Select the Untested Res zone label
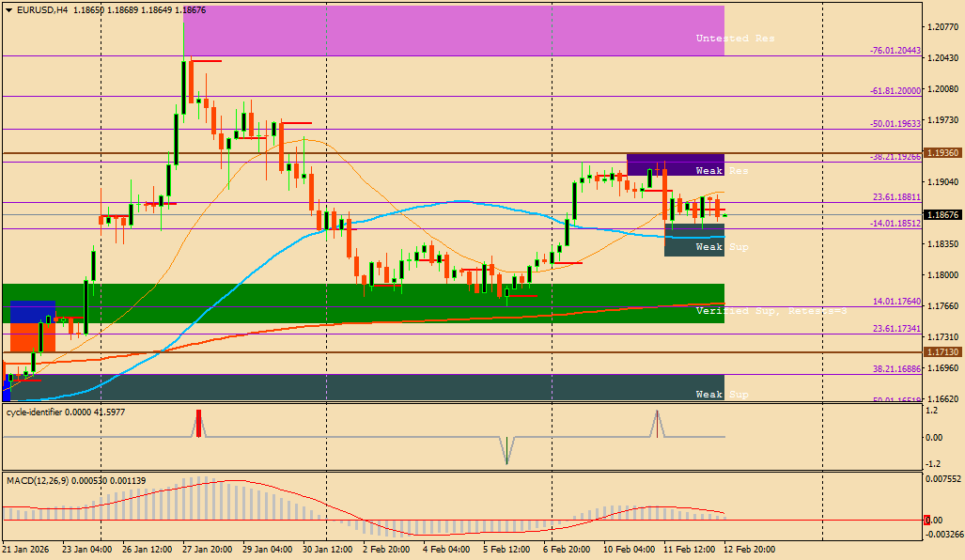The width and height of the screenshot is (965, 560). coord(735,39)
